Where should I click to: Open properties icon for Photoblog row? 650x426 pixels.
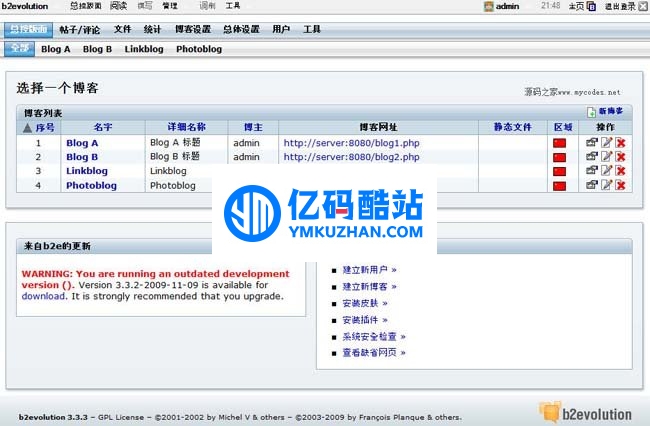click(592, 185)
